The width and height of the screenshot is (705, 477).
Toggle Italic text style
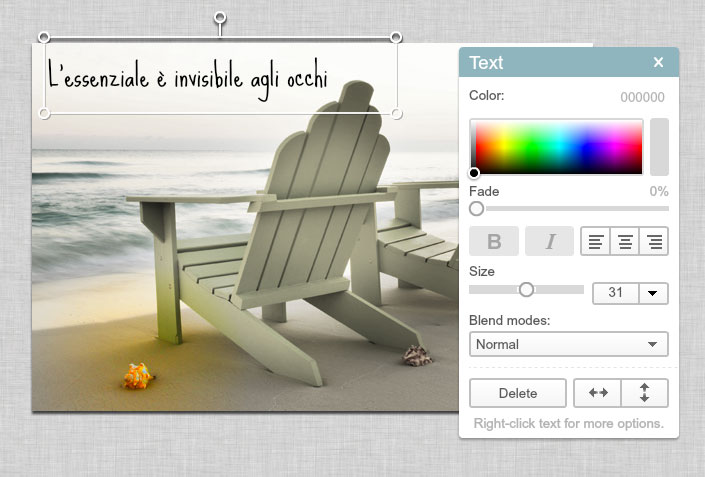pos(549,241)
